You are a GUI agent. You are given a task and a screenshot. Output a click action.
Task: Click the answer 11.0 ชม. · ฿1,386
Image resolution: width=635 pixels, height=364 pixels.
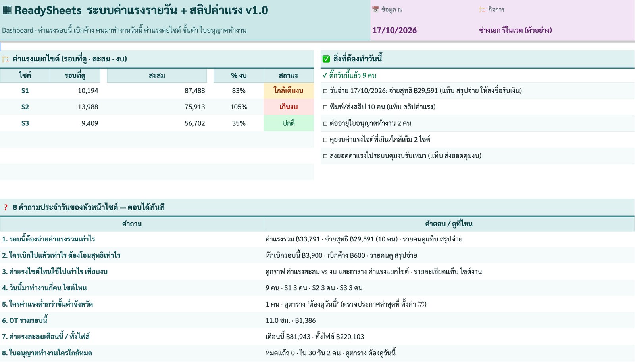[x=291, y=320]
